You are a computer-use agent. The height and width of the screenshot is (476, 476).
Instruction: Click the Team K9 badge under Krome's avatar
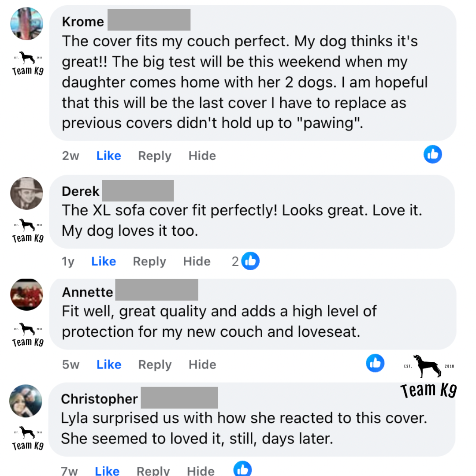pos(27,64)
